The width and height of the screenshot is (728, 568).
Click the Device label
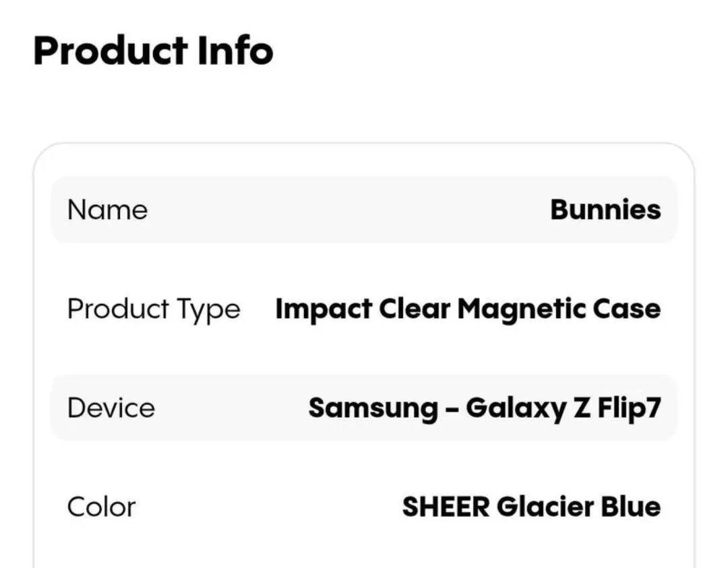(109, 407)
